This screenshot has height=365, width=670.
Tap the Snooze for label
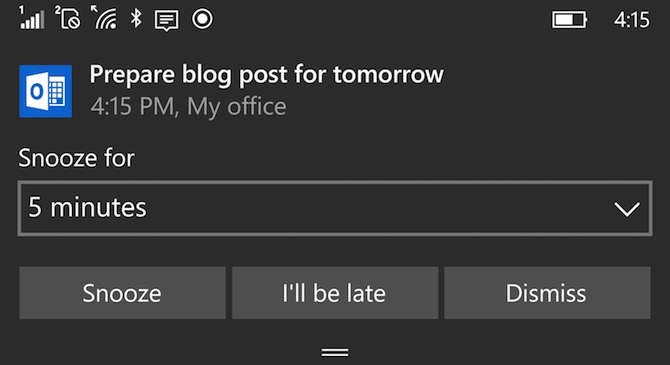click(76, 158)
